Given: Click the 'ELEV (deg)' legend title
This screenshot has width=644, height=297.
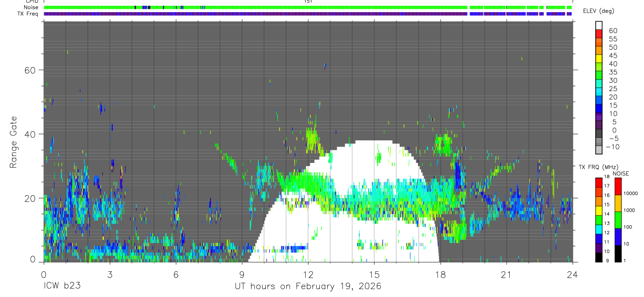Looking at the screenshot, I should [x=598, y=11].
